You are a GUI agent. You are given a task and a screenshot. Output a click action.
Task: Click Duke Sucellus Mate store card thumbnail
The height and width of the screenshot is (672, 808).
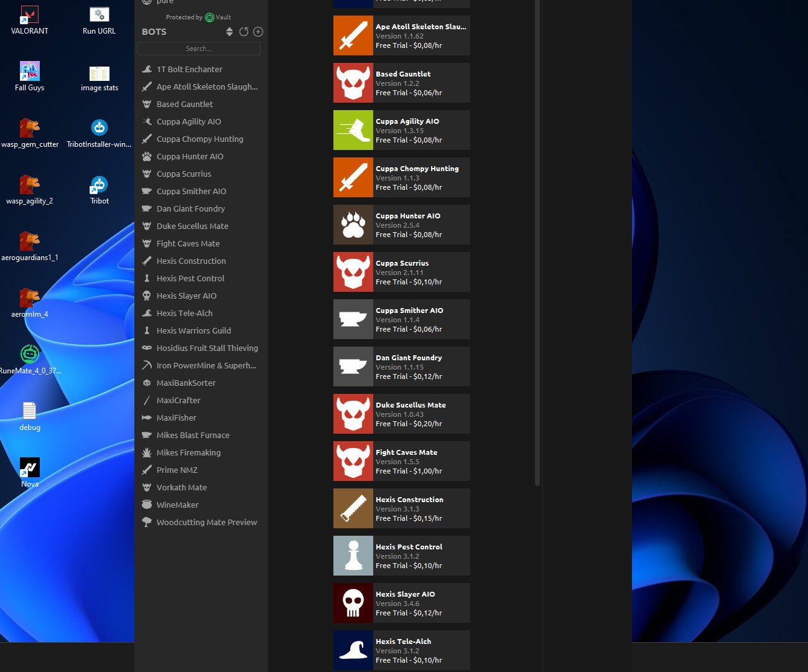coord(353,414)
